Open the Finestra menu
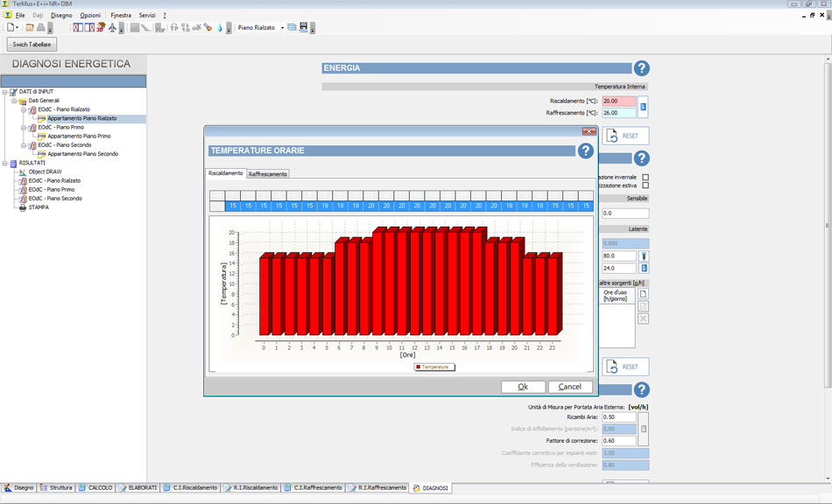This screenshot has width=832, height=504. tap(121, 16)
